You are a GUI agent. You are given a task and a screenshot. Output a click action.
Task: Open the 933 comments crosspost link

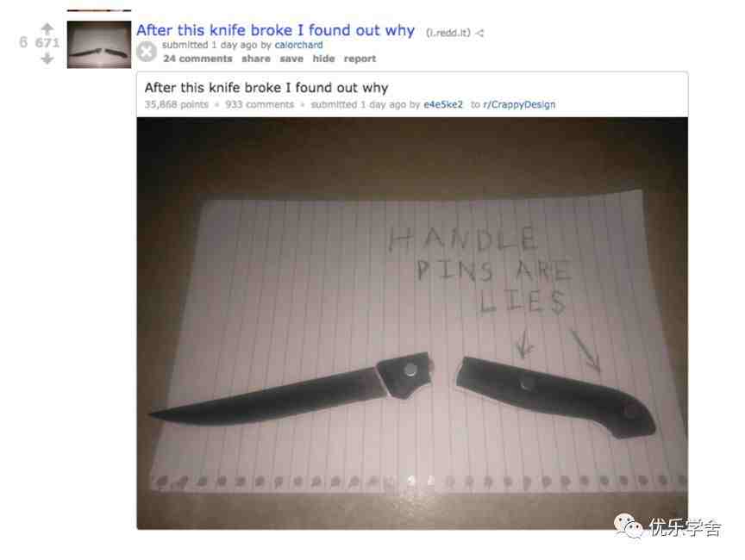point(260,104)
